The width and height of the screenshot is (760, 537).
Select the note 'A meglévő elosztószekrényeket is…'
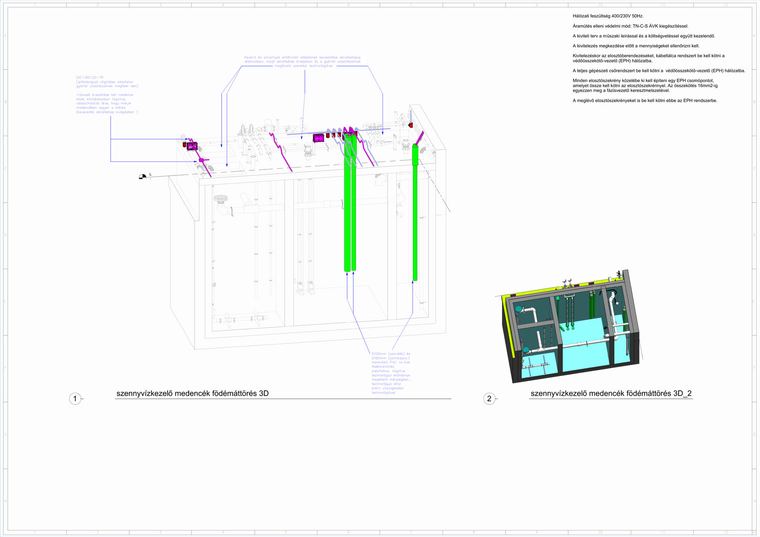[645, 100]
